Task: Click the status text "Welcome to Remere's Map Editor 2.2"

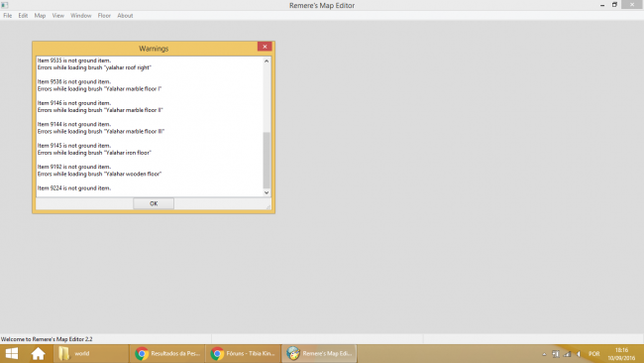Action: (x=47, y=339)
